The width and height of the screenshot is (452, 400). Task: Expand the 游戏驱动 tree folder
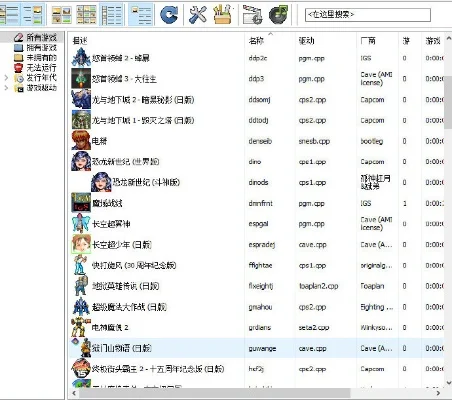click(6, 88)
